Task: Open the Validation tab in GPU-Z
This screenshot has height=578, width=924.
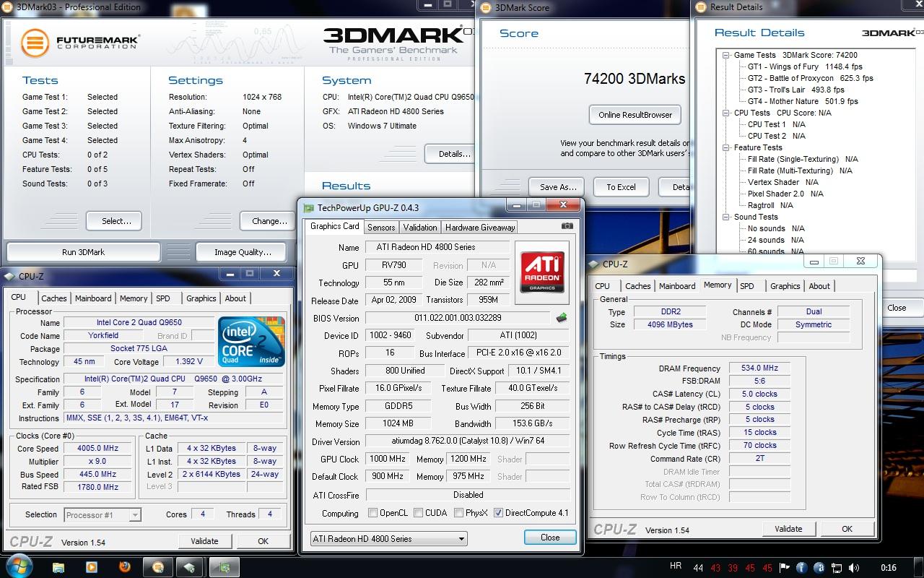Action: [x=420, y=227]
